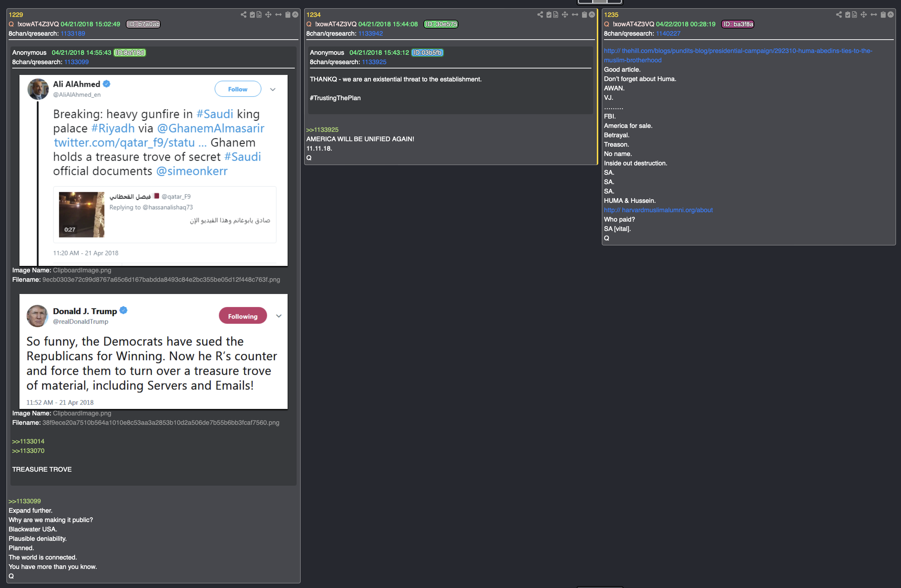Expand chevron menu on Trump tweet
Viewport: 901px width, 588px height.
coord(279,316)
